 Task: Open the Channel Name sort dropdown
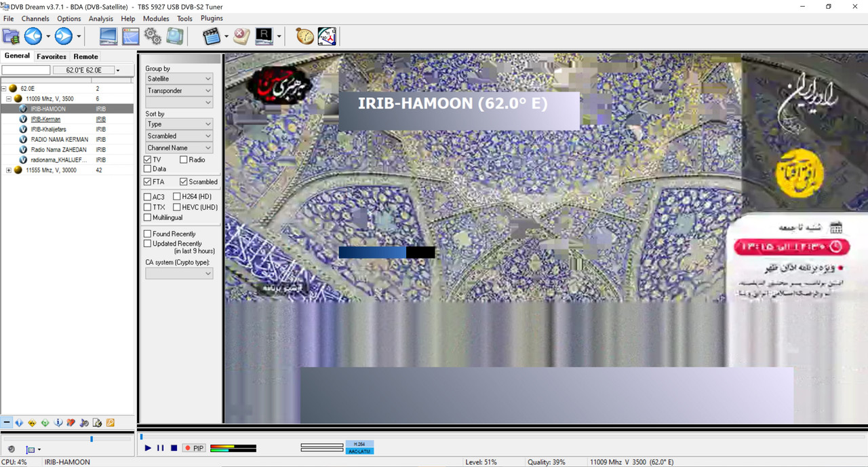tap(179, 147)
